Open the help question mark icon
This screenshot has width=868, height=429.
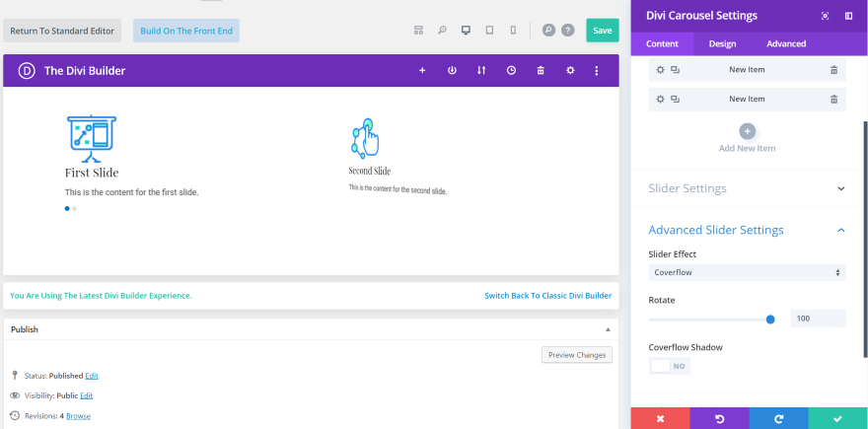(568, 31)
